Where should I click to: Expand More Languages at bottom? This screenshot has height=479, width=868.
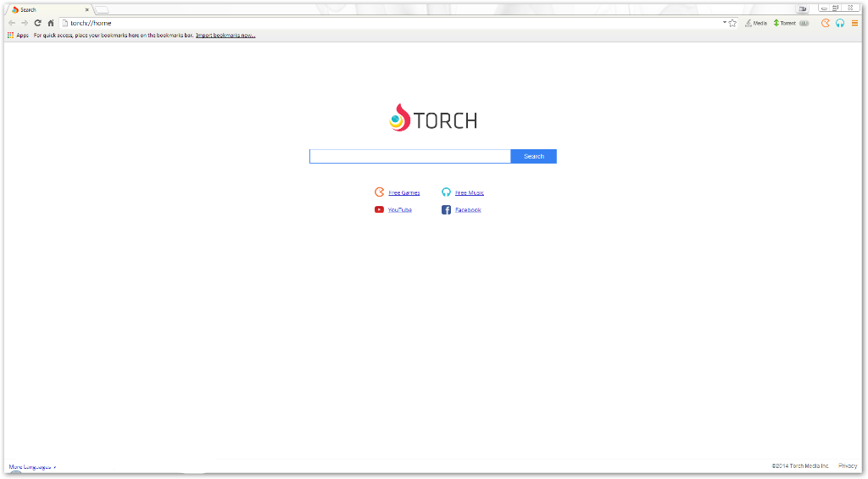[x=33, y=467]
